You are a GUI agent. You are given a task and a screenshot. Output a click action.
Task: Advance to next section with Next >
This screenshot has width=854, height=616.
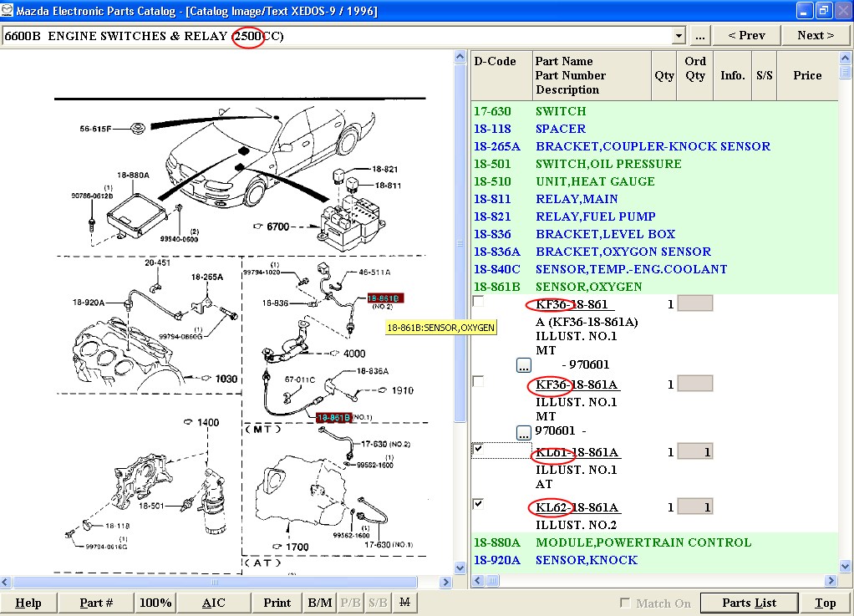(x=815, y=36)
